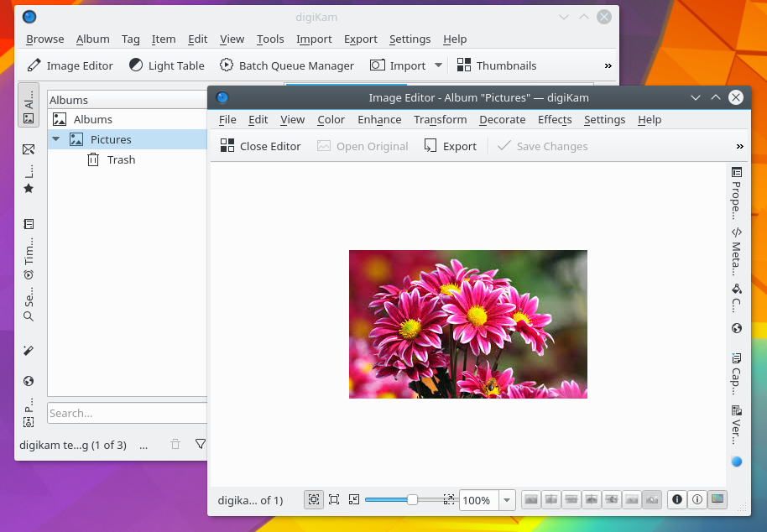The width and height of the screenshot is (767, 532).
Task: Open the Captions sidebar tab
Action: click(x=736, y=372)
